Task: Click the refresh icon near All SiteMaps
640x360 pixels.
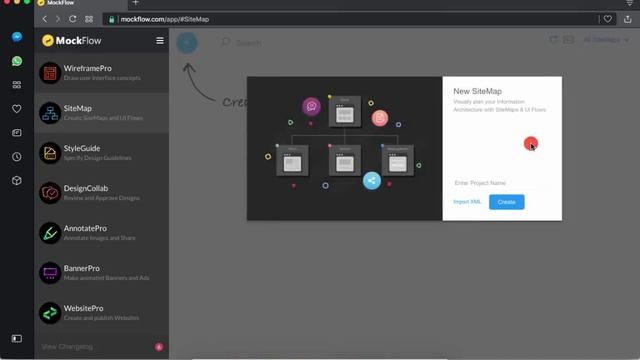Action: (553, 40)
